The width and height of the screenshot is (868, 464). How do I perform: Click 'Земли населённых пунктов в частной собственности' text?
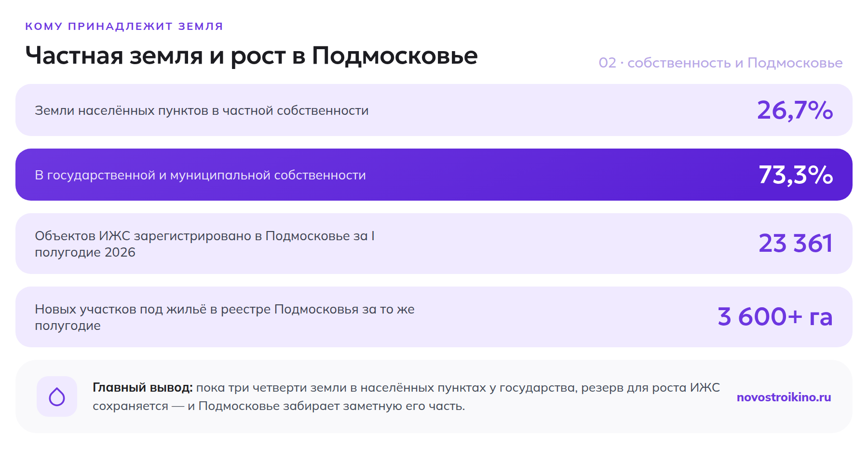click(x=202, y=110)
